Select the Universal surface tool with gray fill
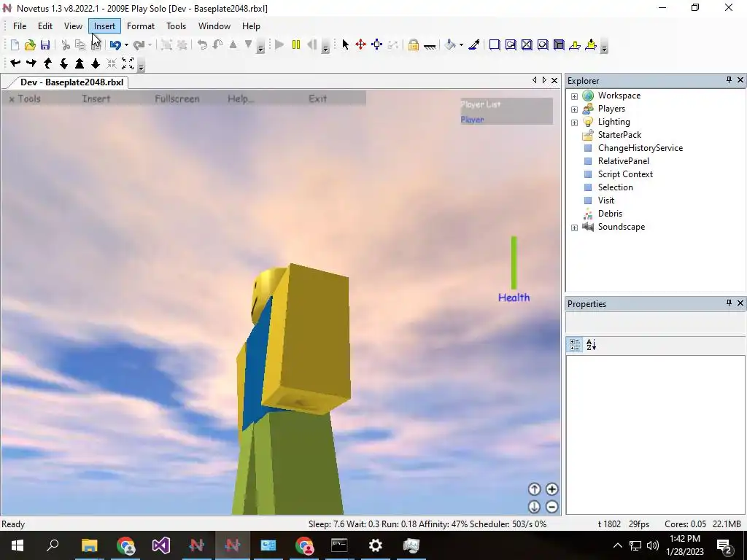747x560 pixels. (x=559, y=44)
